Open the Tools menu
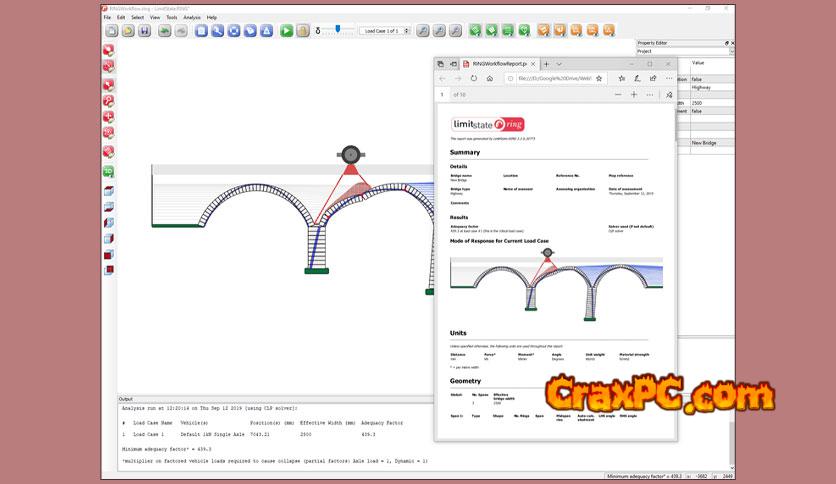 [171, 17]
